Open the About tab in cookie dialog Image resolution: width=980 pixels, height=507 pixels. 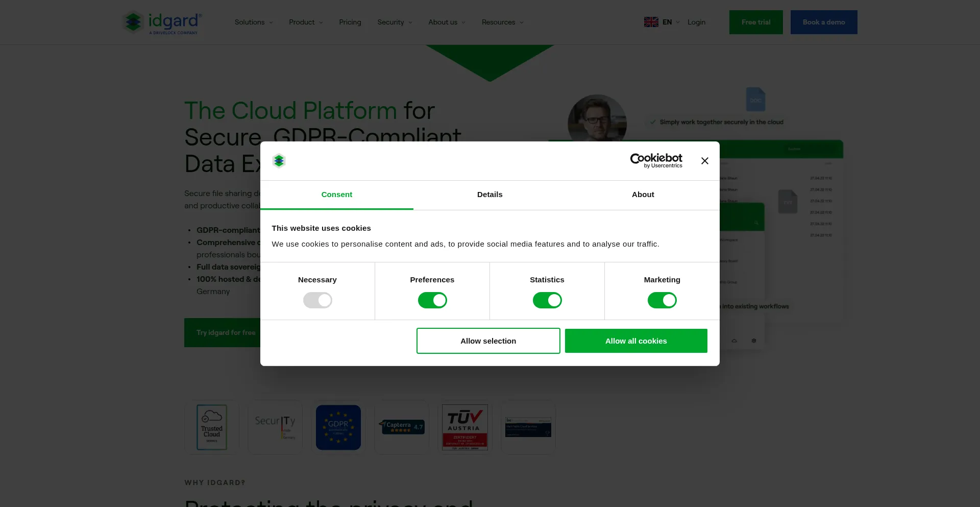(643, 195)
